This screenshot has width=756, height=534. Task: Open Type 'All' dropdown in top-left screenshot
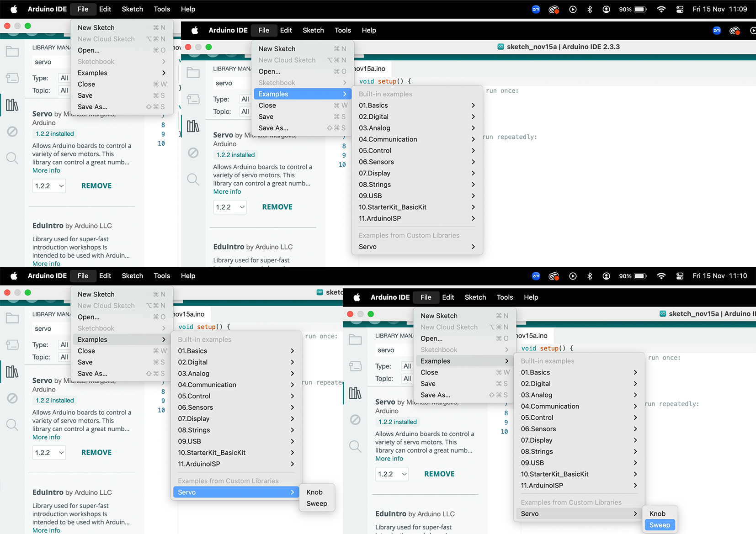click(x=64, y=78)
